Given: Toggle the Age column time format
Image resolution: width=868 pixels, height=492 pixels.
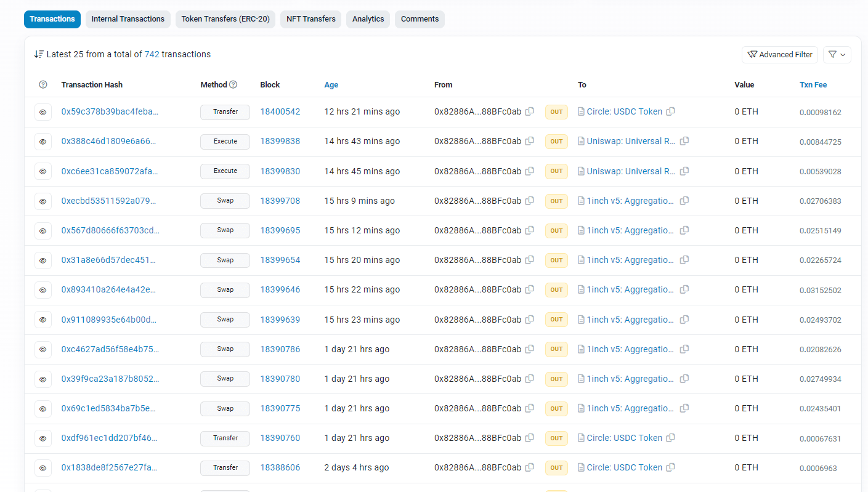Looking at the screenshot, I should pos(331,85).
